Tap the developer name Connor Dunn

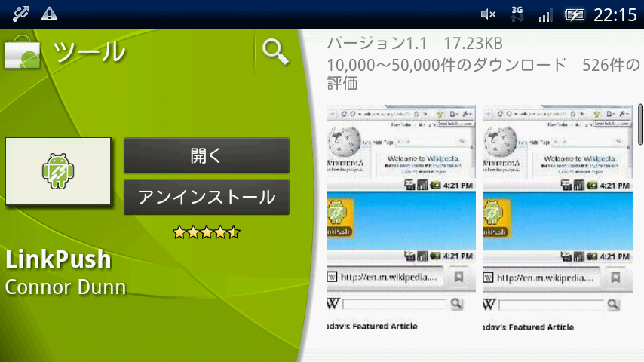tap(66, 287)
